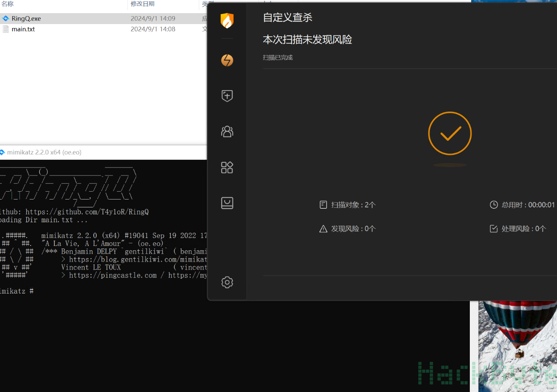557x392 pixels.
Task: Select the main.txt file name
Action: 23,29
